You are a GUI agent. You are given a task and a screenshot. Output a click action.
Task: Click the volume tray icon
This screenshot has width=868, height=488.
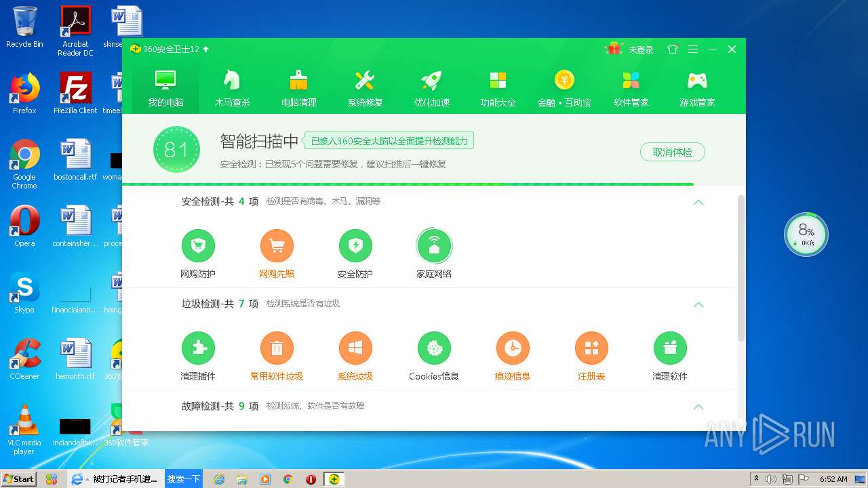tap(771, 479)
